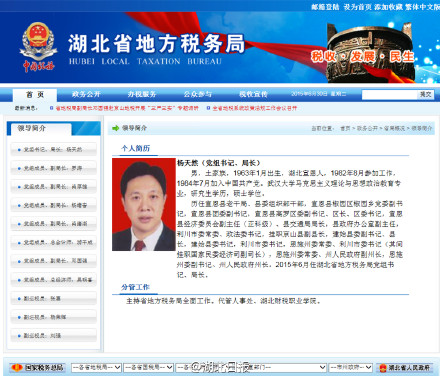Click the 设为首页 link

[x=357, y=7]
